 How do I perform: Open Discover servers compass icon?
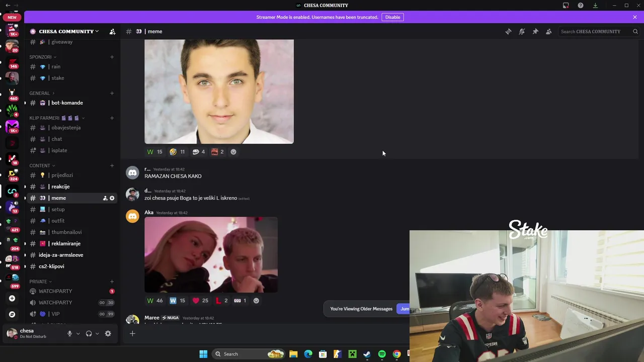(12, 314)
